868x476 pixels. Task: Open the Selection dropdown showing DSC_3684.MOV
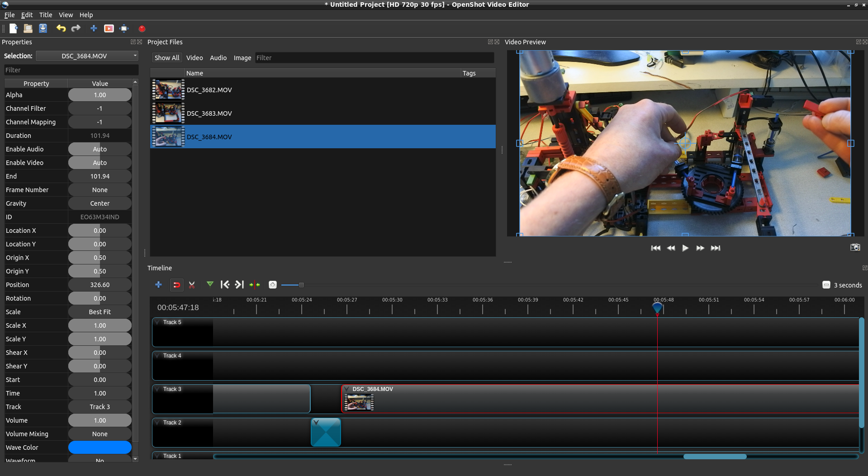pos(87,56)
